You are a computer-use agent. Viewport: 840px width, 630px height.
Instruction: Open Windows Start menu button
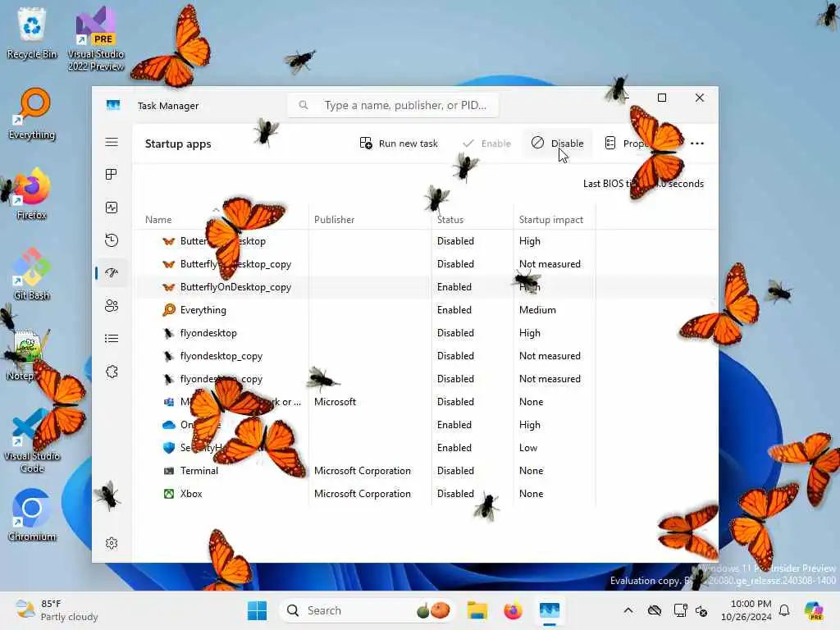[x=257, y=610]
